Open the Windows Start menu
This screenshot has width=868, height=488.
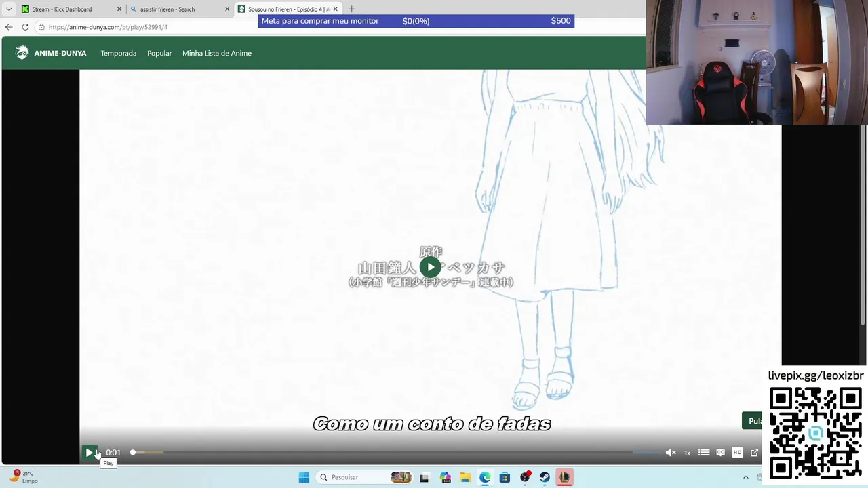click(304, 477)
